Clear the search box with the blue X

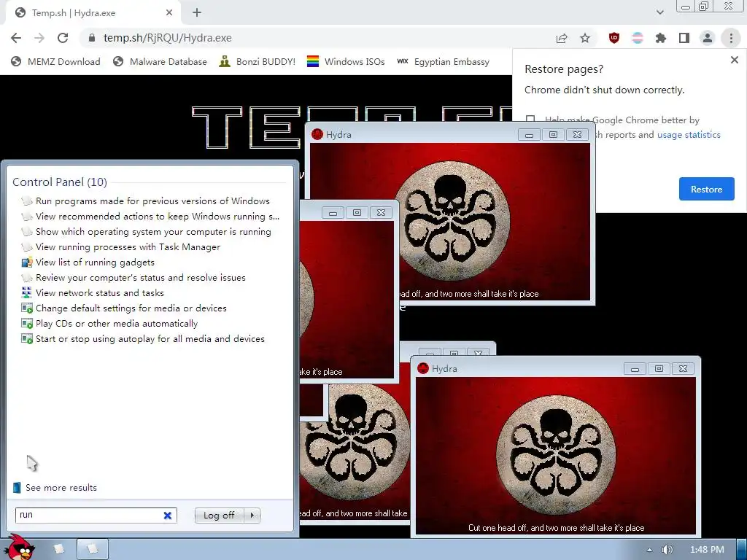[x=168, y=516]
